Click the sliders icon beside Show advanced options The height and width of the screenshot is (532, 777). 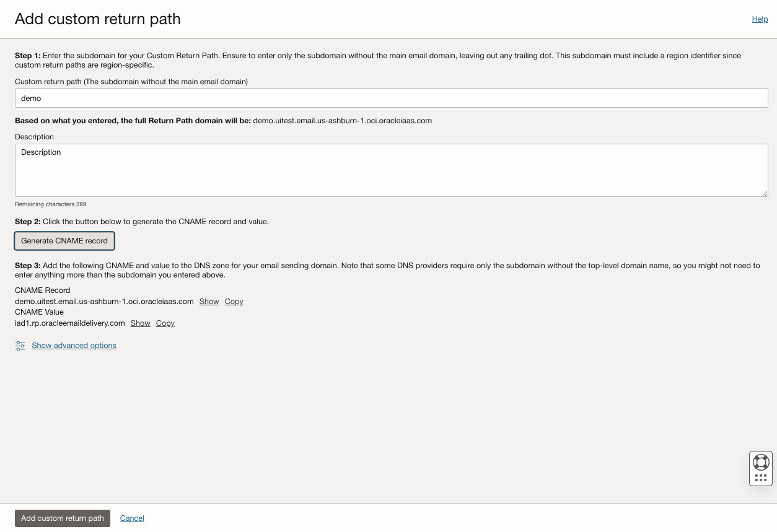(x=20, y=346)
